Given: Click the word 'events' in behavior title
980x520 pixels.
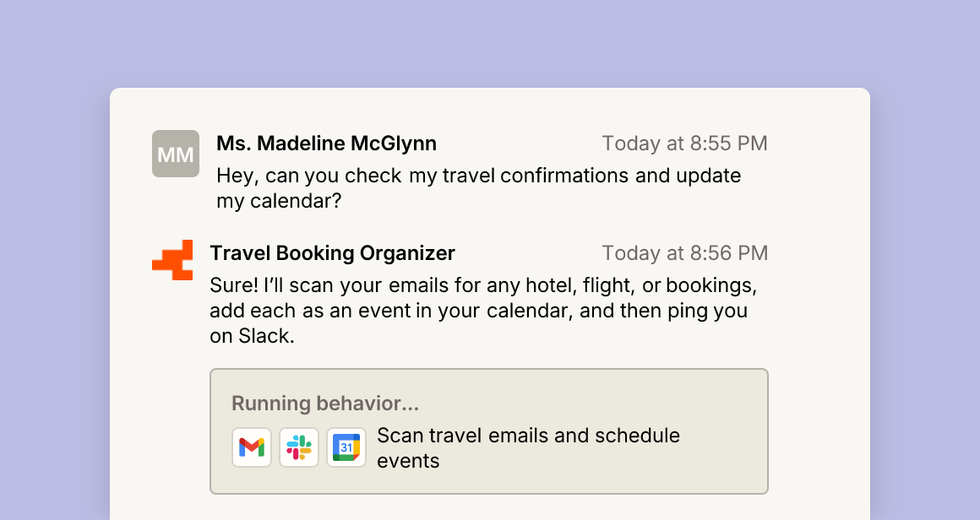Looking at the screenshot, I should click(x=408, y=461).
